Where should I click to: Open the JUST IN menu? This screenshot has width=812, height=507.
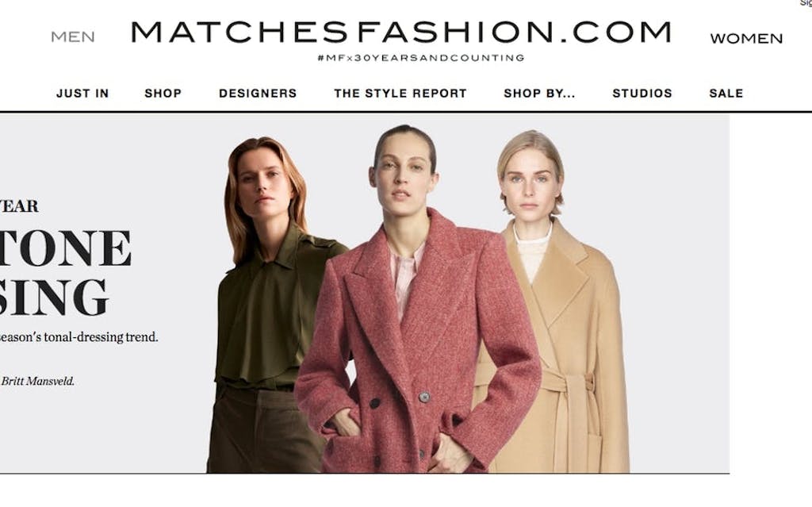[82, 94]
